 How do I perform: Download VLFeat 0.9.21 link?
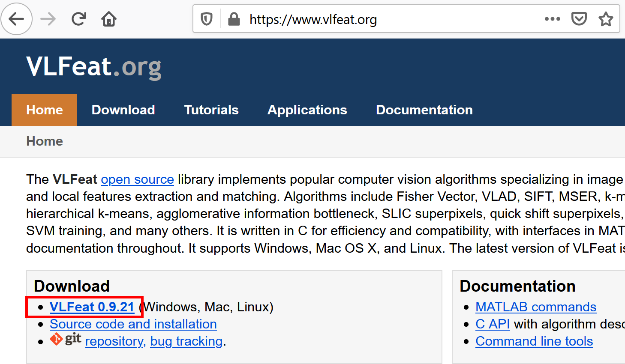pyautogui.click(x=92, y=307)
